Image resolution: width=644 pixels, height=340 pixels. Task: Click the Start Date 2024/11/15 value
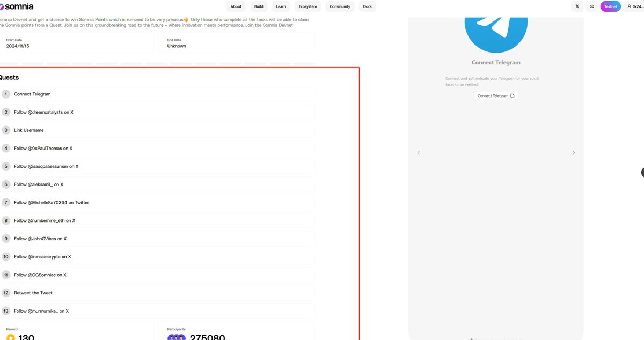pos(19,46)
